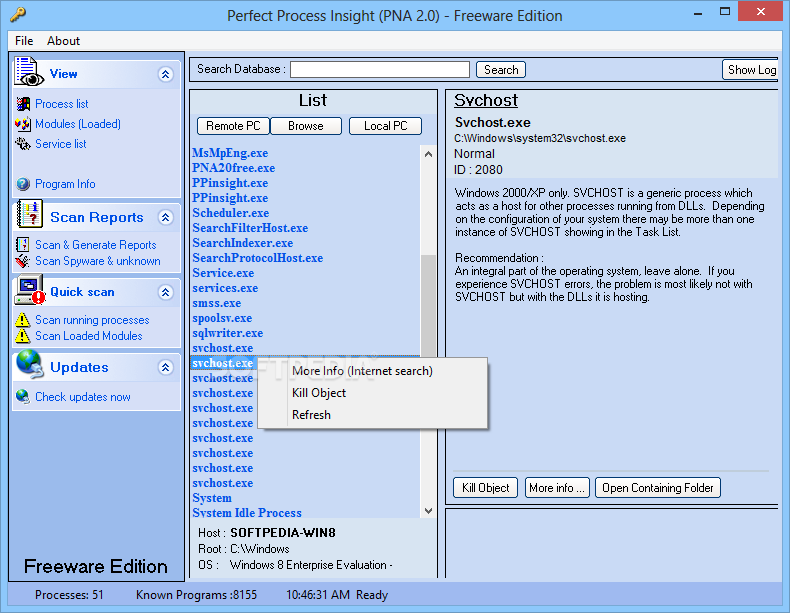
Task: Click process list scrollbar down arrow
Action: (x=428, y=511)
